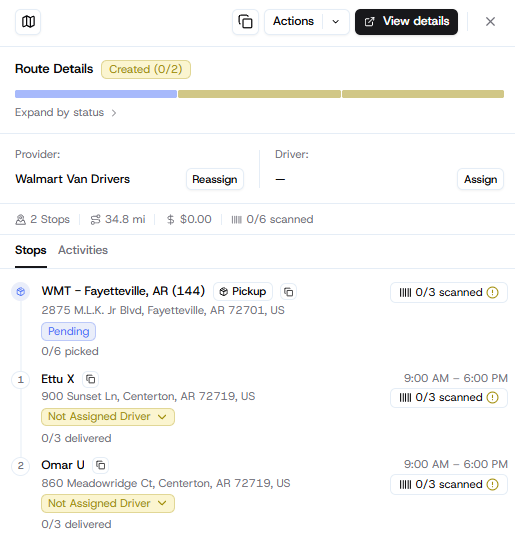Viewport: 515px width, 541px height.
Task: Expand by status section
Action: click(x=66, y=112)
